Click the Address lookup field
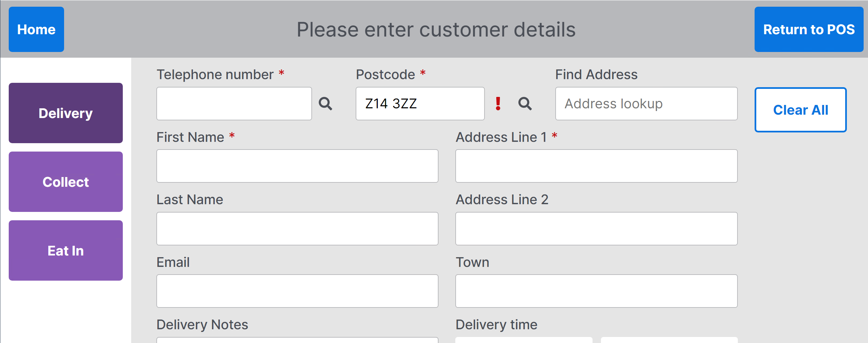Image resolution: width=868 pixels, height=343 pixels. click(x=646, y=104)
